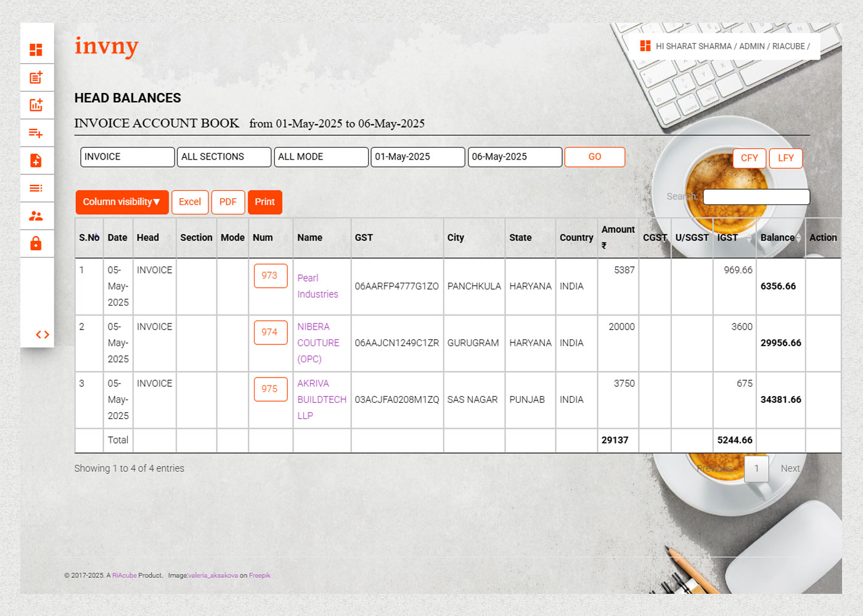Open the ALL SECTIONS selector

(224, 157)
